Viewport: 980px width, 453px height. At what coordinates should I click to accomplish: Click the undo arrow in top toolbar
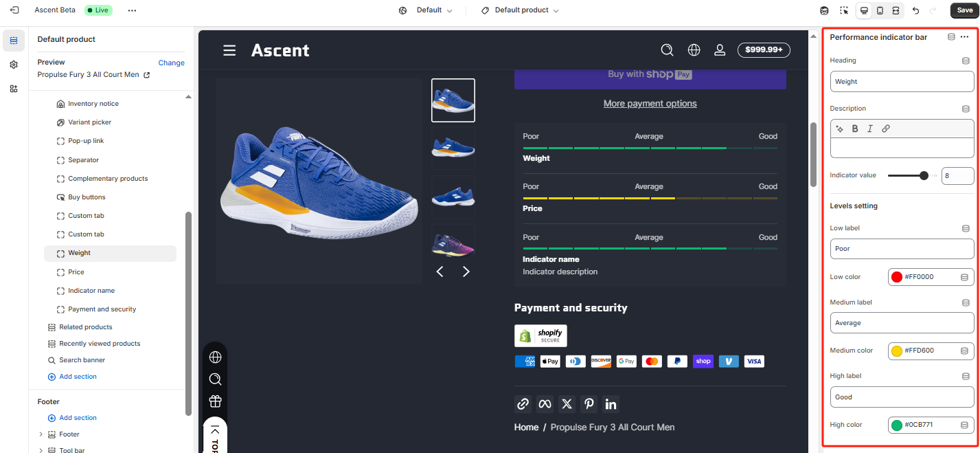coord(915,10)
